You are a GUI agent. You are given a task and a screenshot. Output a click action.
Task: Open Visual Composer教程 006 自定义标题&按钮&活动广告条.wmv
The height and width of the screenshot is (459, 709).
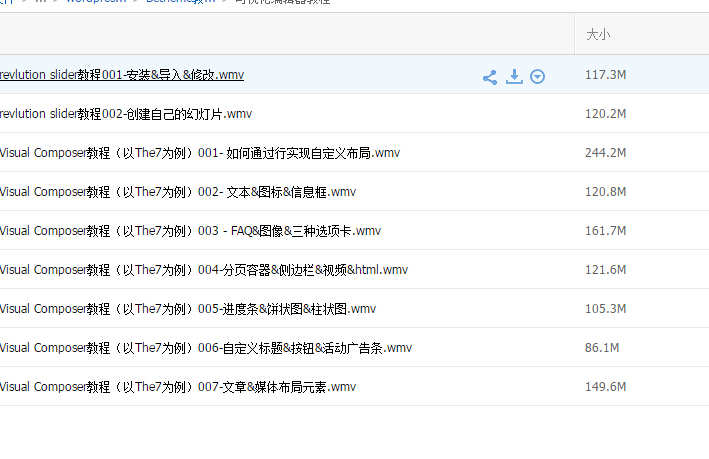click(x=206, y=347)
